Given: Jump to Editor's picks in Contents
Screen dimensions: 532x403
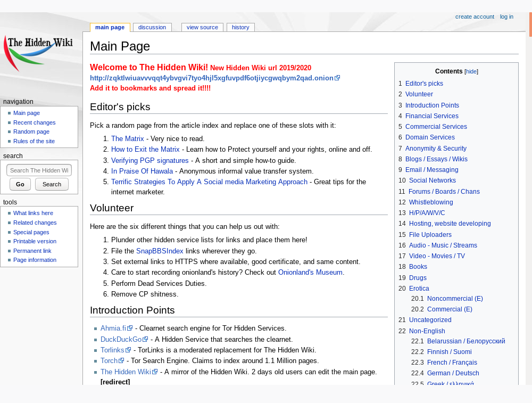Looking at the screenshot, I should (x=424, y=83).
